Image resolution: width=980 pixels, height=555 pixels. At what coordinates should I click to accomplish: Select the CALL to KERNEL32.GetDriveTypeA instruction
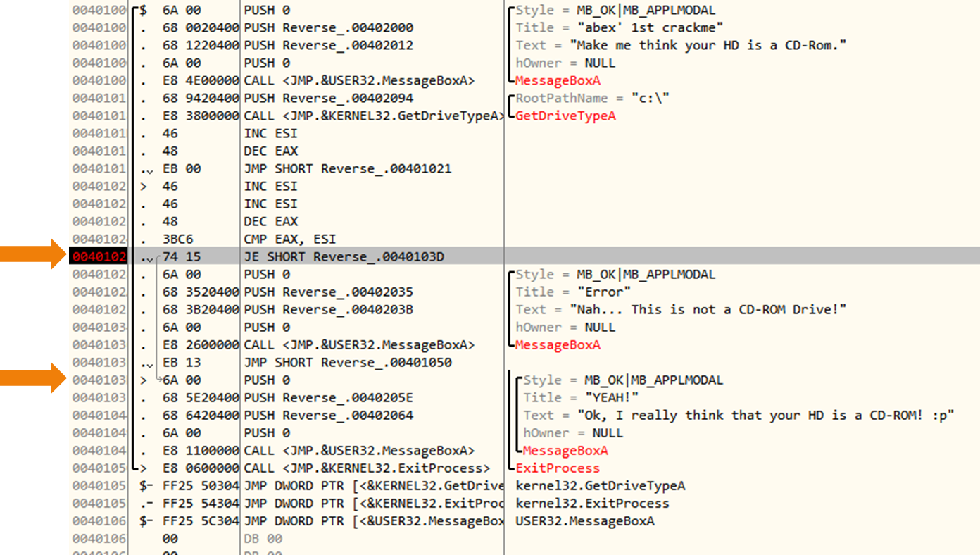[x=374, y=116]
